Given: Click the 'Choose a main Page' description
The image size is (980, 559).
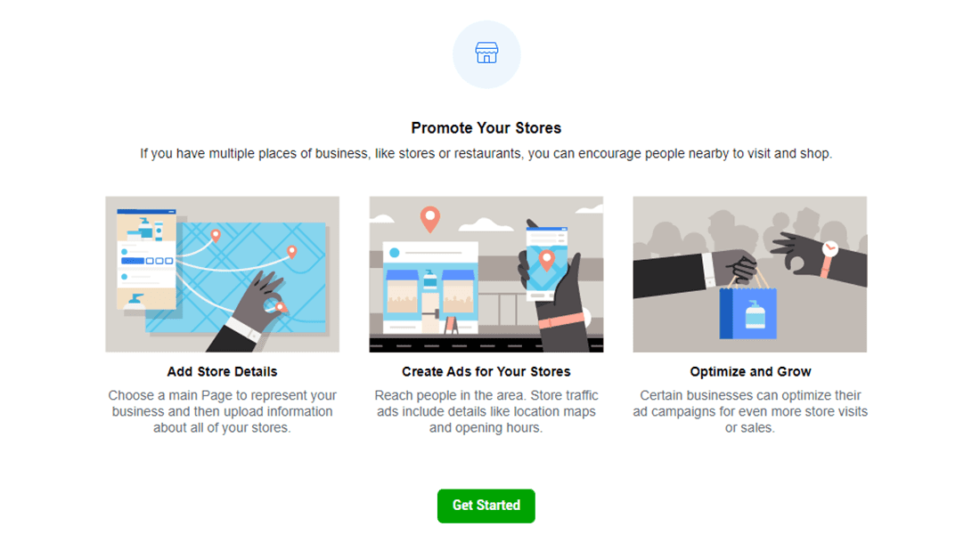Looking at the screenshot, I should (222, 411).
